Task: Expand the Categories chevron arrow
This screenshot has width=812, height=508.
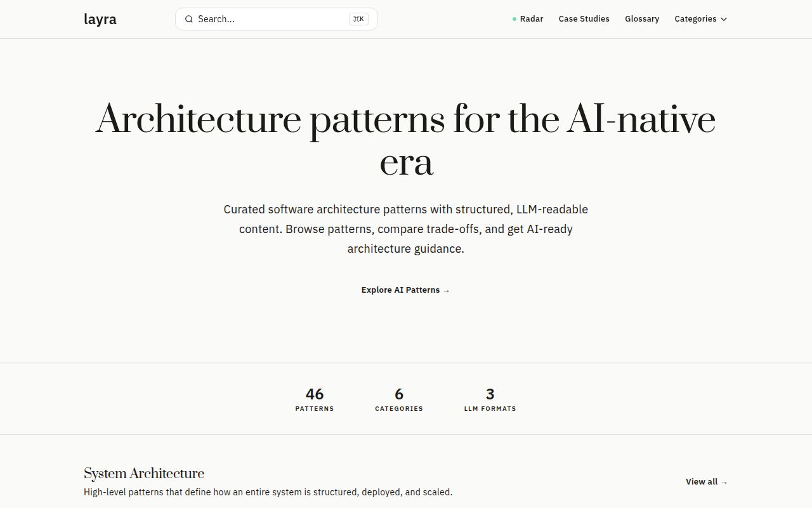Action: [724, 19]
